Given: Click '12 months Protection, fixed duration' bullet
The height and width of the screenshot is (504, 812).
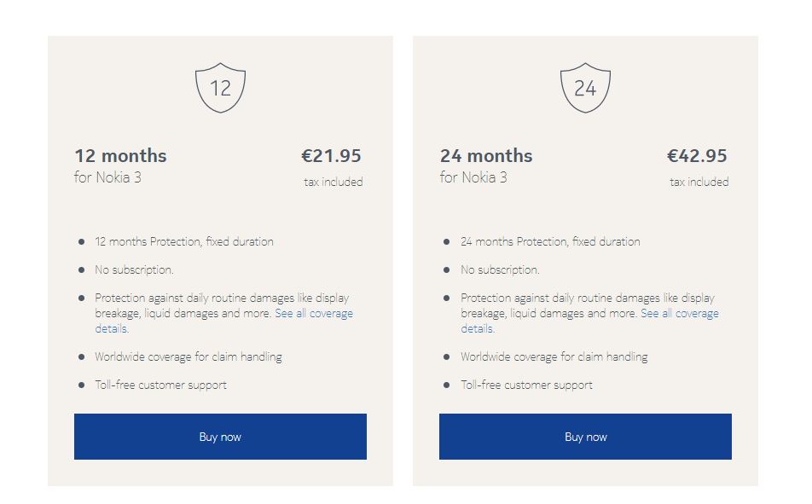Looking at the screenshot, I should 184,241.
